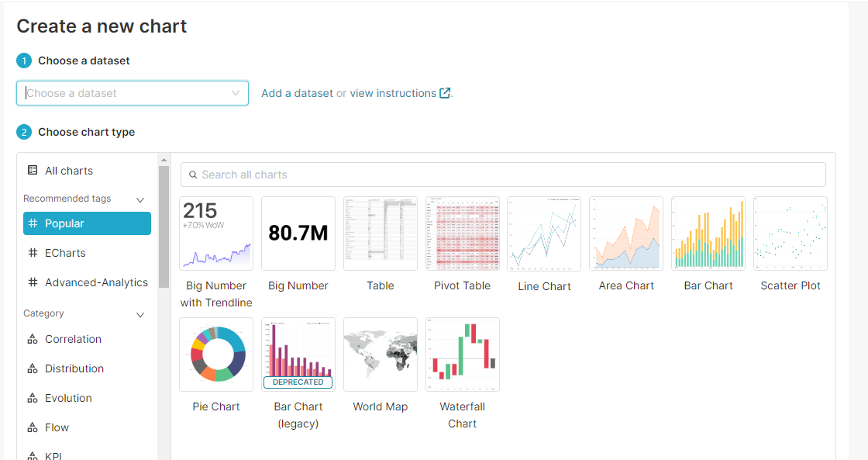Screen dimensions: 868x460
Task: Select the Distribution category icon
Action: (32, 368)
